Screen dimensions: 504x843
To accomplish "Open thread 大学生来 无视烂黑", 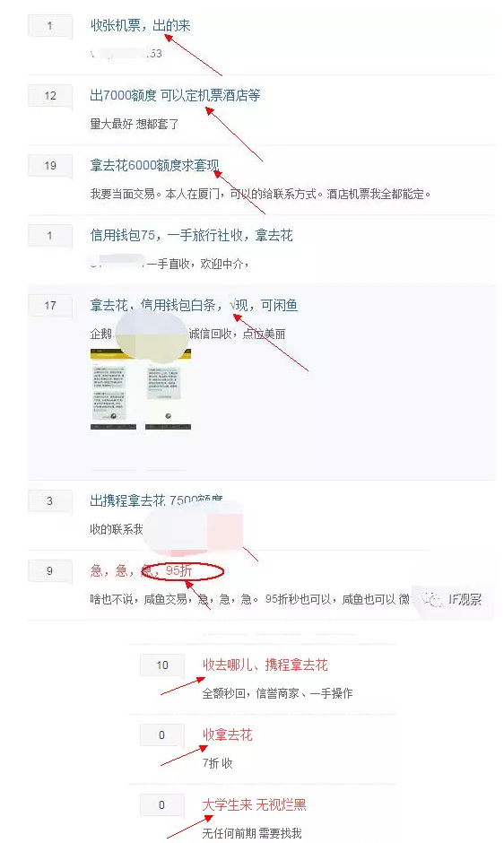I will point(255,804).
